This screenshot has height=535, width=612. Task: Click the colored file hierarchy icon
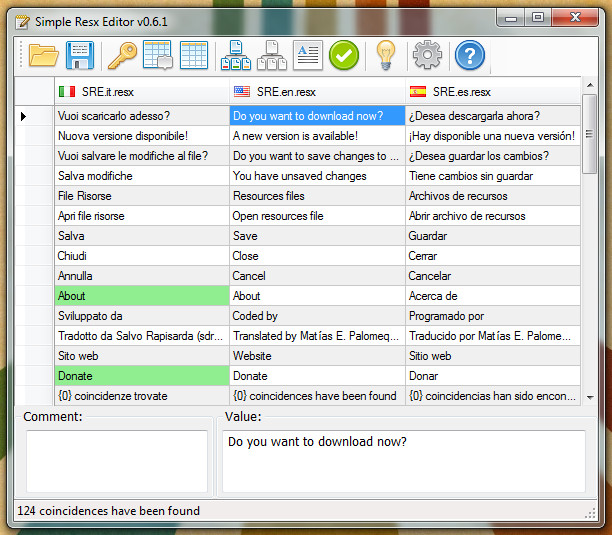(x=236, y=55)
